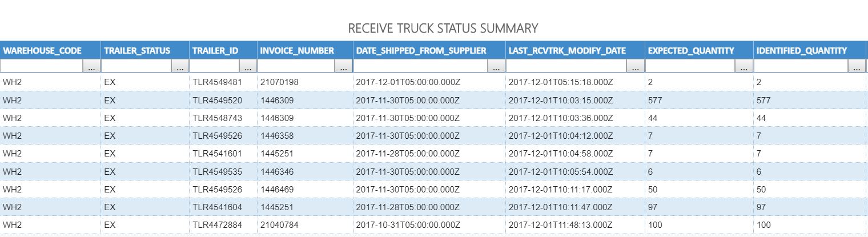Click the EXPECTED_QUANTITY column header
The width and height of the screenshot is (868, 237).
tap(691, 51)
